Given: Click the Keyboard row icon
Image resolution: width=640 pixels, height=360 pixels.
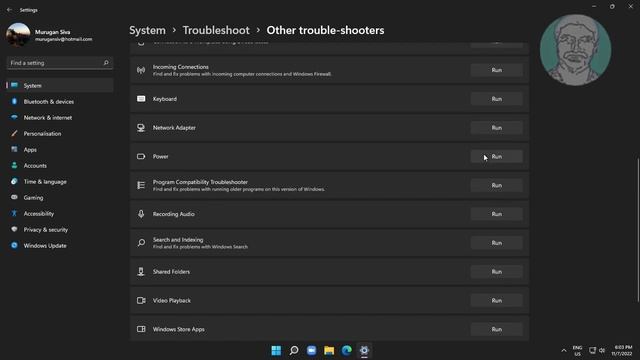Looking at the screenshot, I should click(141, 99).
